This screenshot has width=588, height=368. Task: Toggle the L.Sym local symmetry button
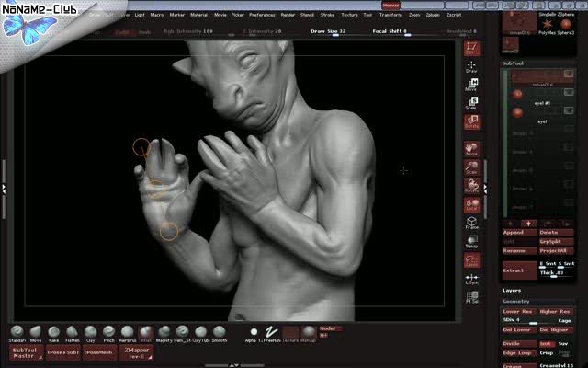pyautogui.click(x=472, y=278)
